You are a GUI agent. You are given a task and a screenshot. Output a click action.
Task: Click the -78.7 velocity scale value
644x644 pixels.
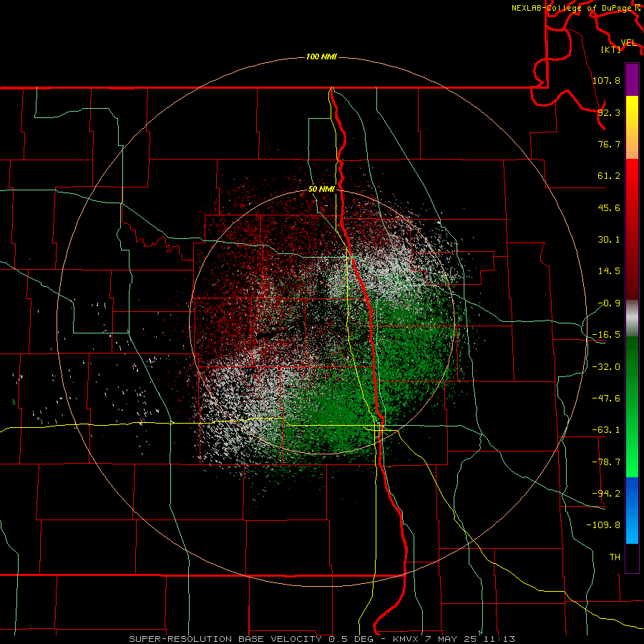[x=606, y=462]
